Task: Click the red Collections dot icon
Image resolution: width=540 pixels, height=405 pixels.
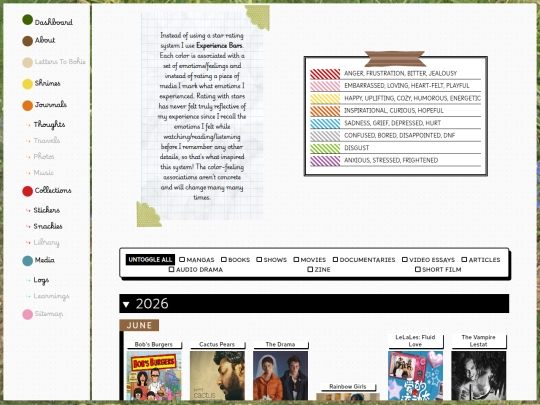Action: [28, 191]
